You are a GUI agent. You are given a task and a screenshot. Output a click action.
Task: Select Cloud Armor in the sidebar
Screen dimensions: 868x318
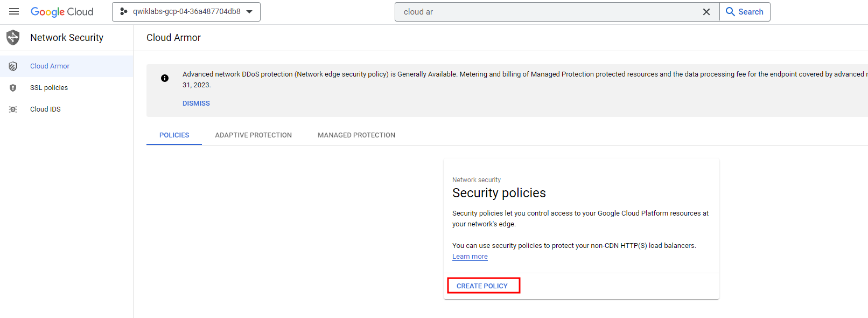point(67,66)
